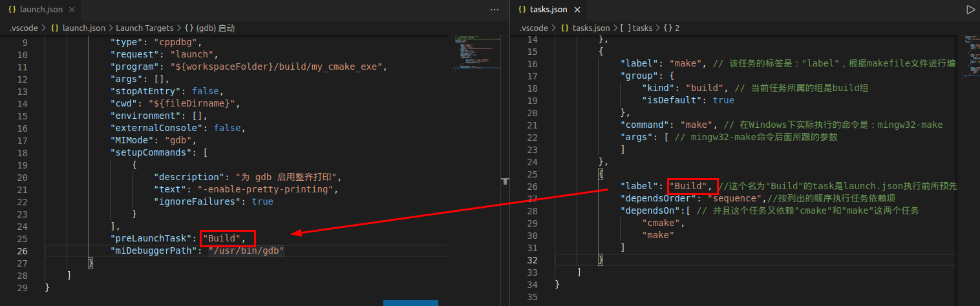Open the tasks.json editor tab
Viewport: 980px width, 306px height.
(548, 10)
